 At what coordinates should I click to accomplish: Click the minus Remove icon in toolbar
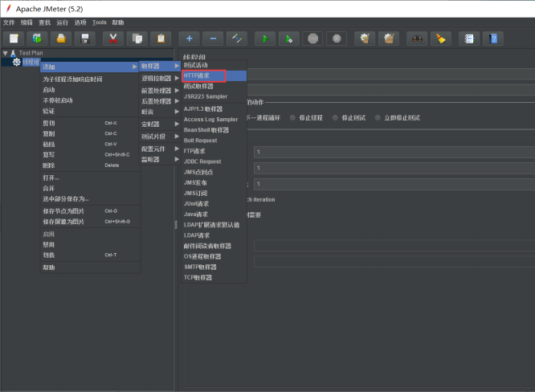click(x=213, y=39)
